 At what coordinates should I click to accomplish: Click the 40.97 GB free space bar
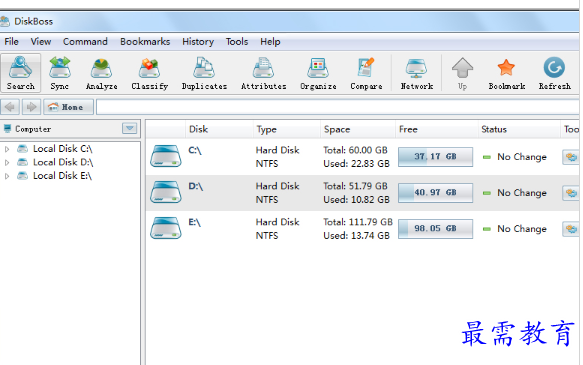(x=435, y=193)
